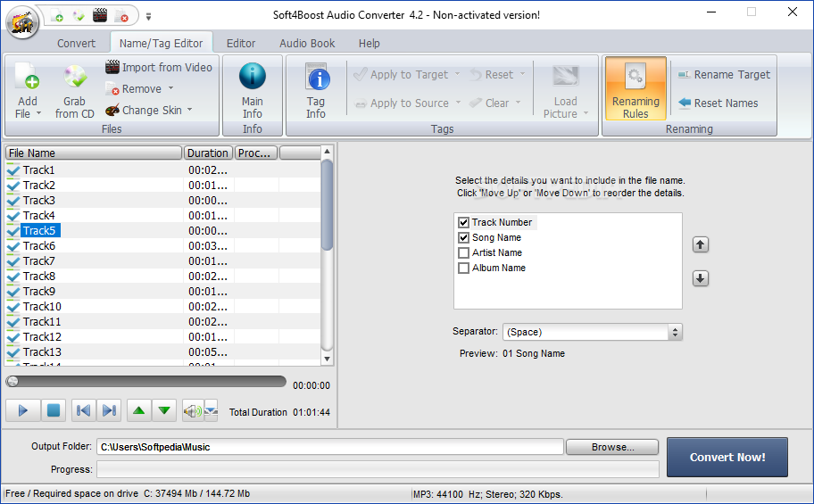Expand Add File dropdown arrow
814x504 pixels.
coord(39,113)
